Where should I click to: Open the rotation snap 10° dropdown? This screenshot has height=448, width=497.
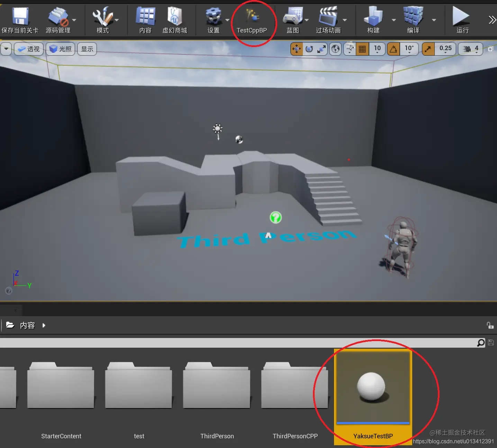409,49
